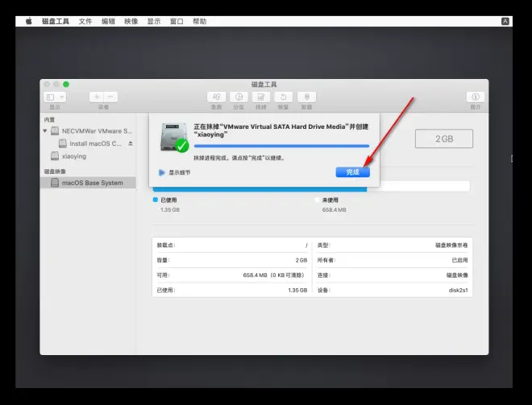Click the Partition 分区 toolbar icon
532x405 pixels.
click(x=239, y=97)
